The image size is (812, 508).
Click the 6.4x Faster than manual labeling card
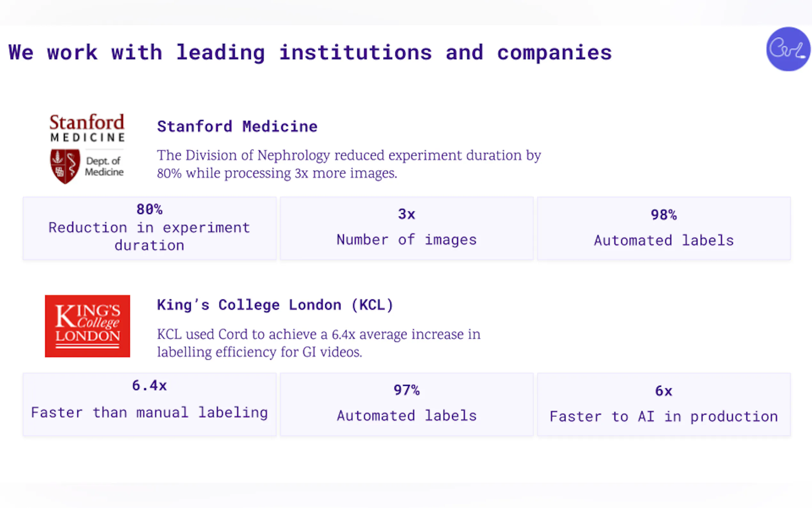pos(149,404)
